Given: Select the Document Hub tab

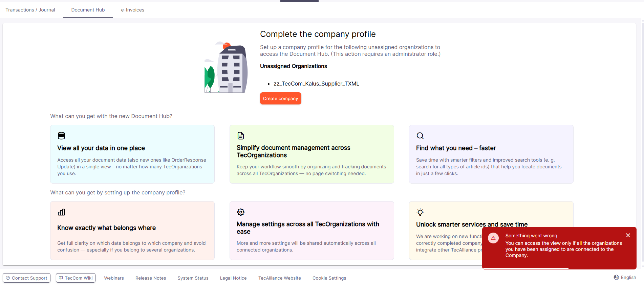Looking at the screenshot, I should [88, 10].
